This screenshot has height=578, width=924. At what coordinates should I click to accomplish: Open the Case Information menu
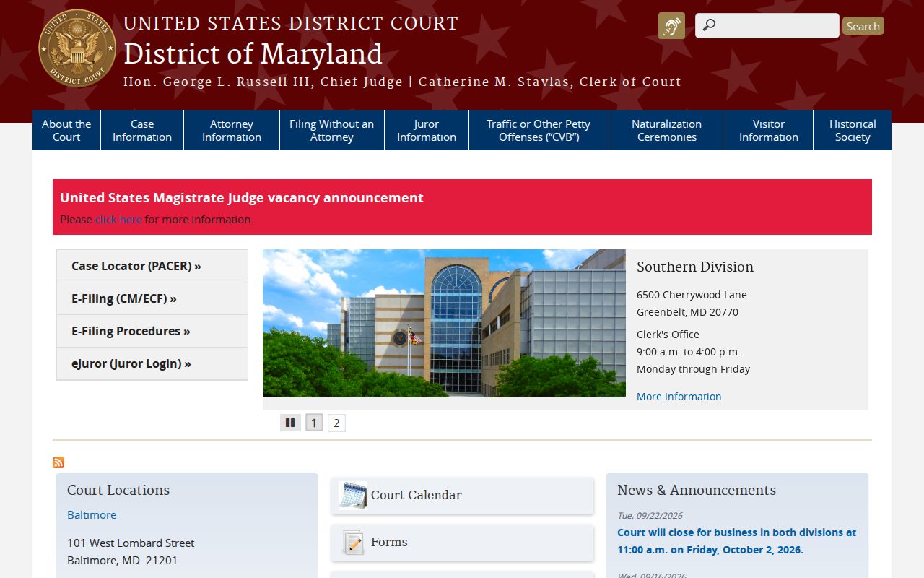tap(142, 130)
